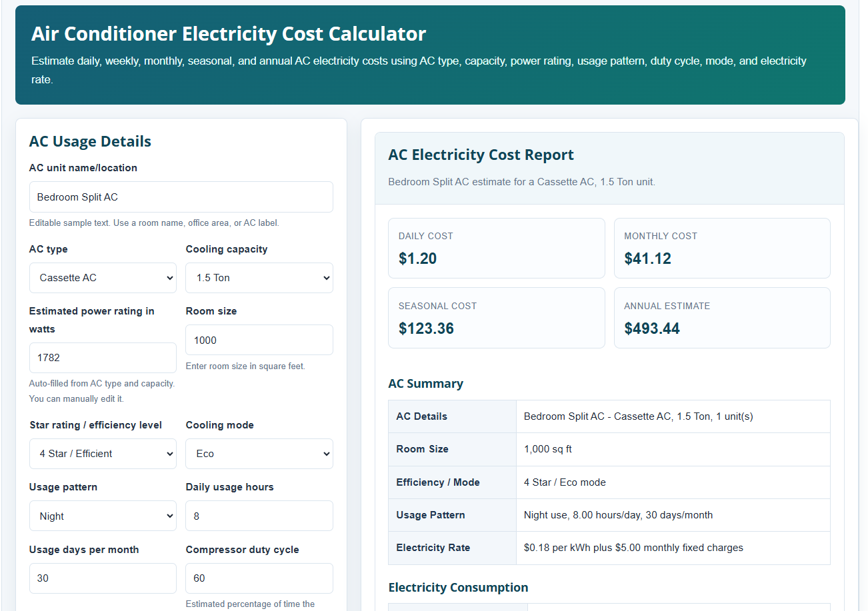The width and height of the screenshot is (868, 611).
Task: Open the AC type dropdown
Action: 103,278
